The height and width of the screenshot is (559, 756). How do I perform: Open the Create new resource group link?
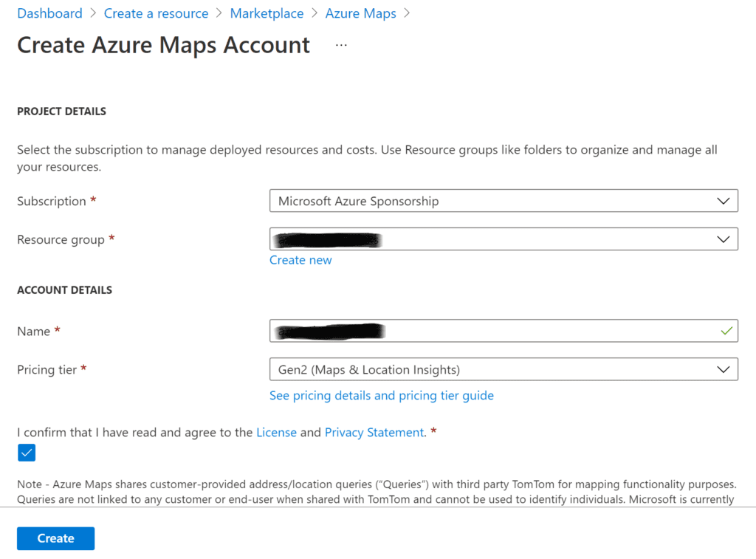300,259
